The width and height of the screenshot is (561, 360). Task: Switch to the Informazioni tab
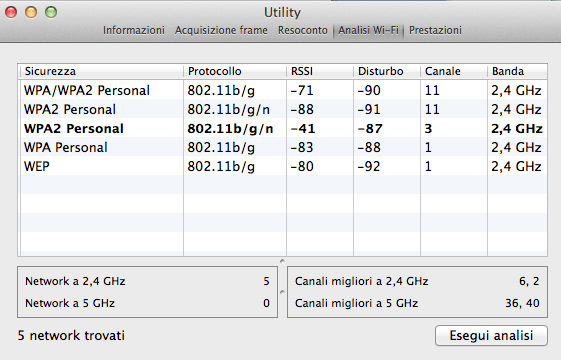pos(134,30)
